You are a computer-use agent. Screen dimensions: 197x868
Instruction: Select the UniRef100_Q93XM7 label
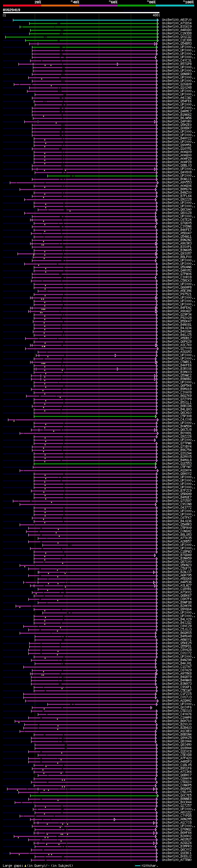177,253
